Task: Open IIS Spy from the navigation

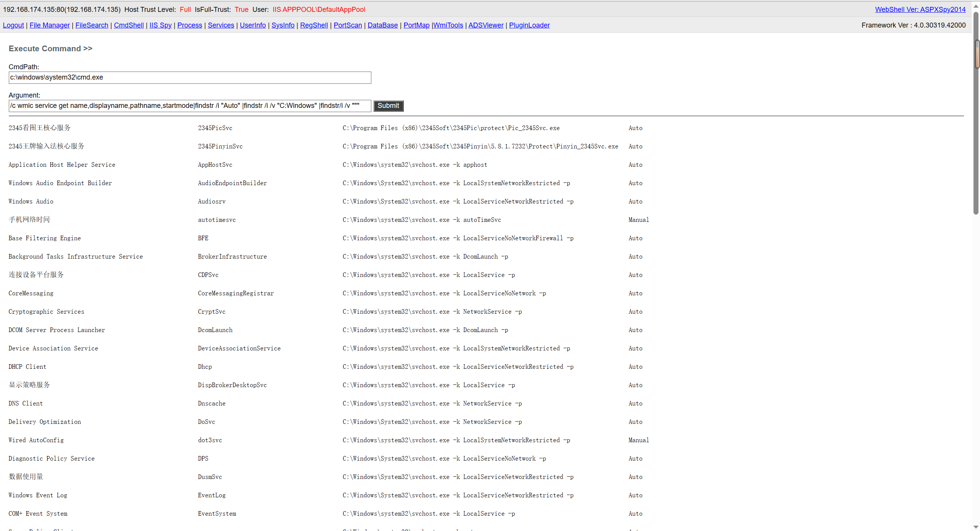Action: (160, 25)
